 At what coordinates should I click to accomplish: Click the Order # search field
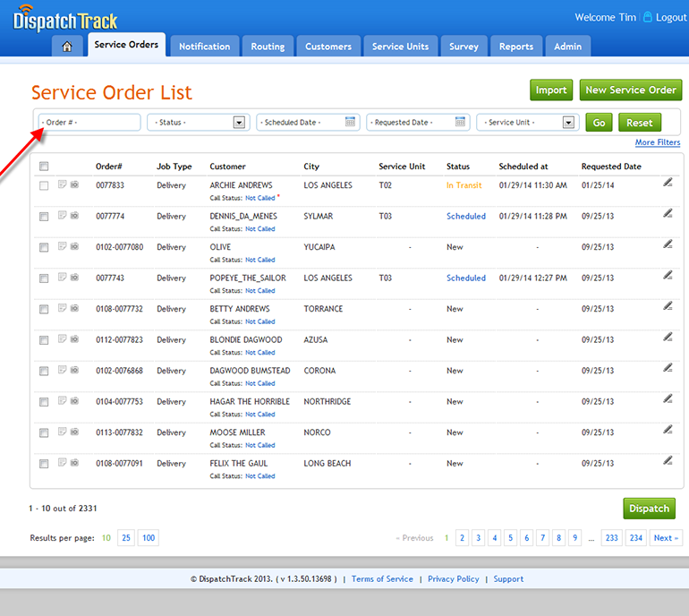(x=89, y=123)
